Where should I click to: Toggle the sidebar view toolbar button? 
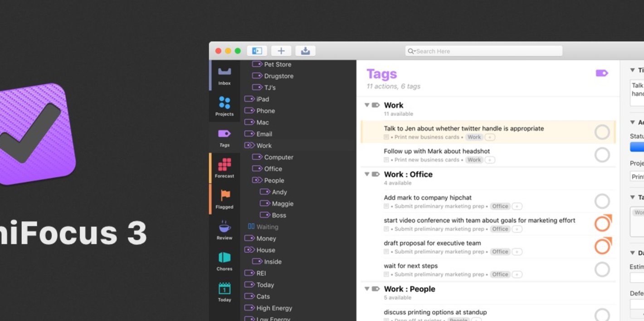pyautogui.click(x=257, y=51)
